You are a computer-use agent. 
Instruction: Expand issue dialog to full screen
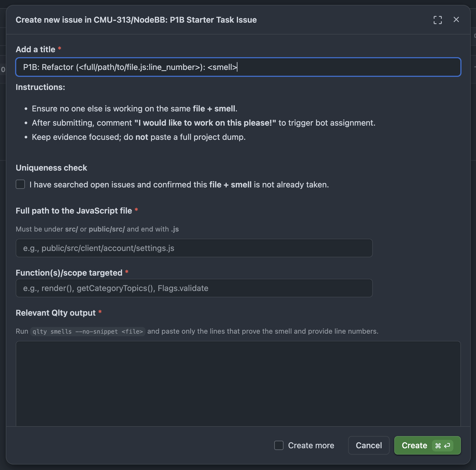click(x=438, y=20)
